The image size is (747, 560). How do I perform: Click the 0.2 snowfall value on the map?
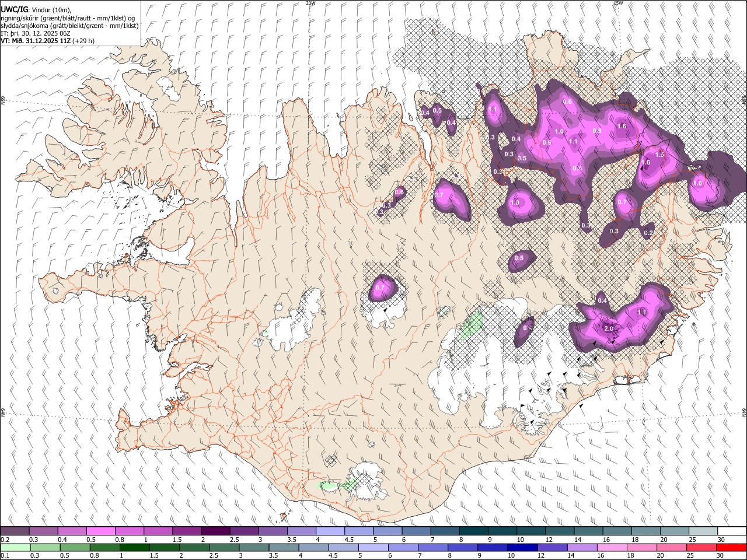pyautogui.click(x=648, y=233)
